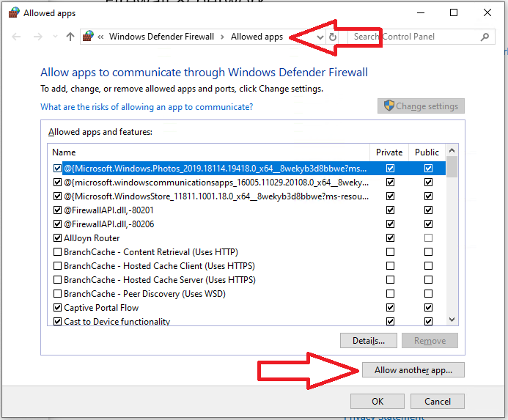Select the Allowed apps breadcrumb

pyautogui.click(x=257, y=37)
